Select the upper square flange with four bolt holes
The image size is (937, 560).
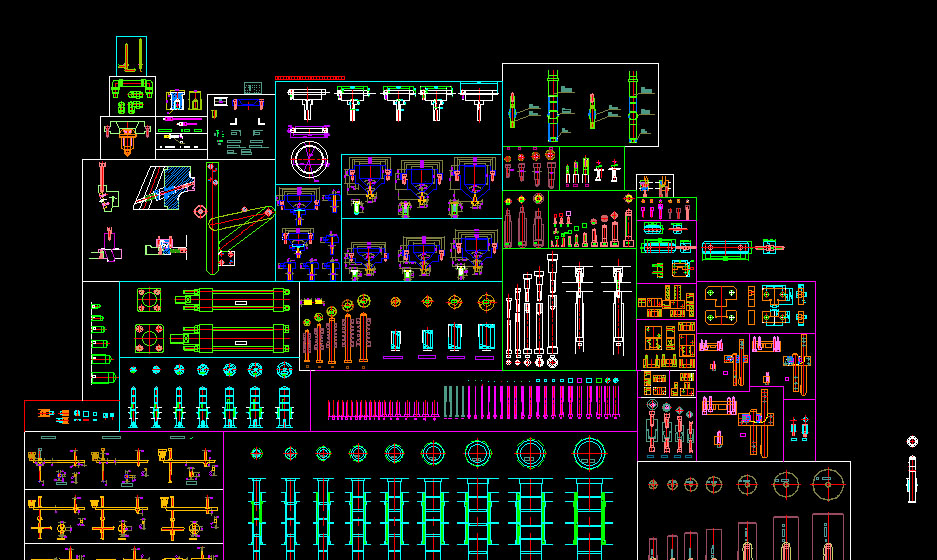click(x=149, y=300)
